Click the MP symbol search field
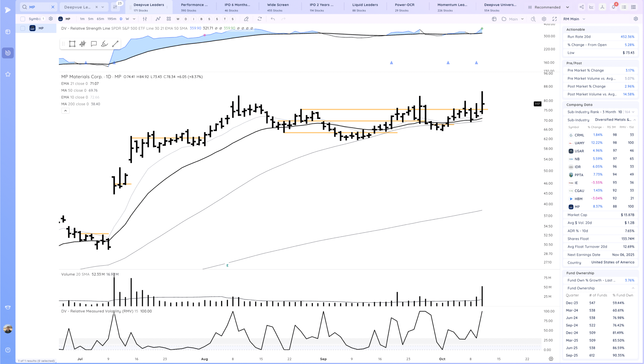Screen dimensions: 644x364 coord(38,7)
